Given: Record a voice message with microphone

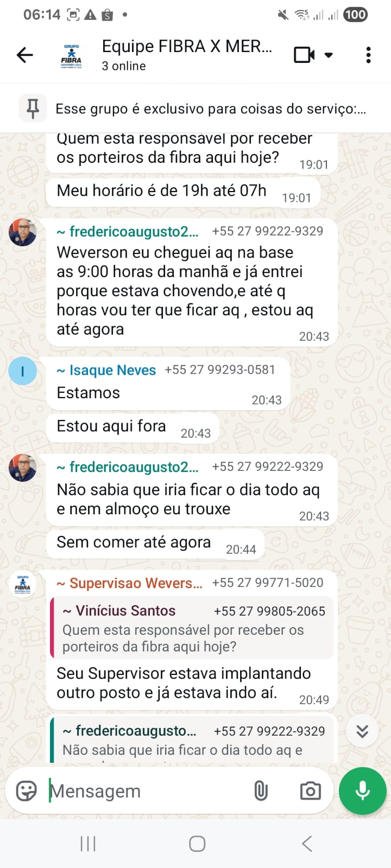Looking at the screenshot, I should pos(362,791).
